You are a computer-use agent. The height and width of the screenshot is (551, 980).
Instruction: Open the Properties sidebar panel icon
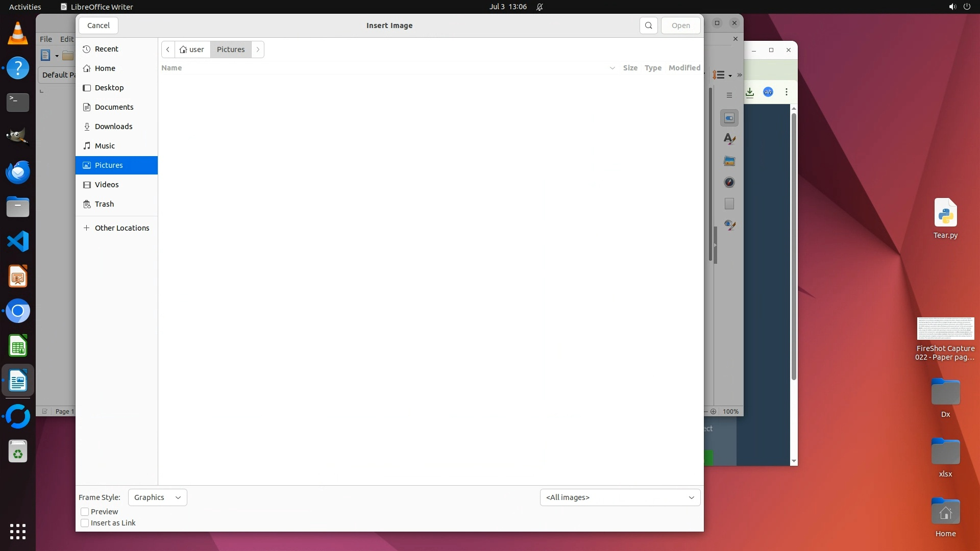coord(729,118)
